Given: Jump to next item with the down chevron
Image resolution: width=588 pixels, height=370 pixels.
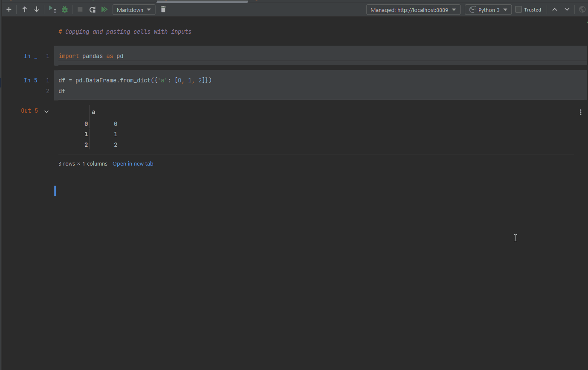Looking at the screenshot, I should point(567,9).
